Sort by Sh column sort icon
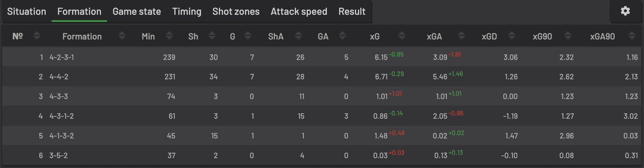The height and width of the screenshot is (168, 644). [212, 36]
